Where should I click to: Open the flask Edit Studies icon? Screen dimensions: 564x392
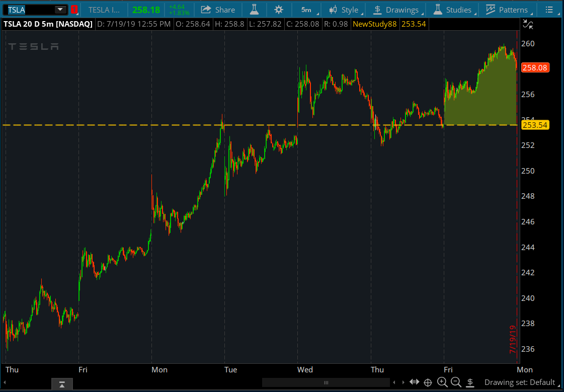254,10
